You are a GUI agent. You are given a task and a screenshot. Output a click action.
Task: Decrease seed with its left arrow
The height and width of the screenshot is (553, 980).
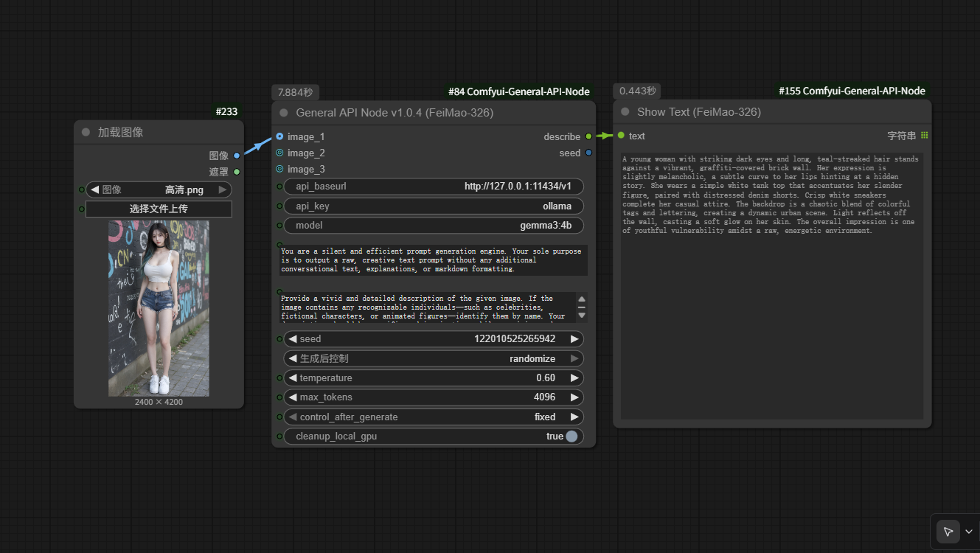tap(293, 339)
